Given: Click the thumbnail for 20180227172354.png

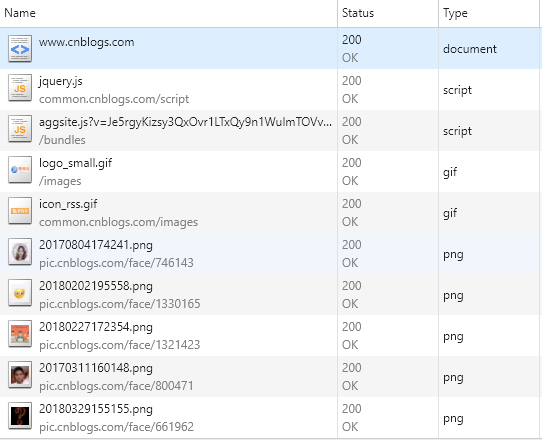Looking at the screenshot, I should click(x=20, y=334).
